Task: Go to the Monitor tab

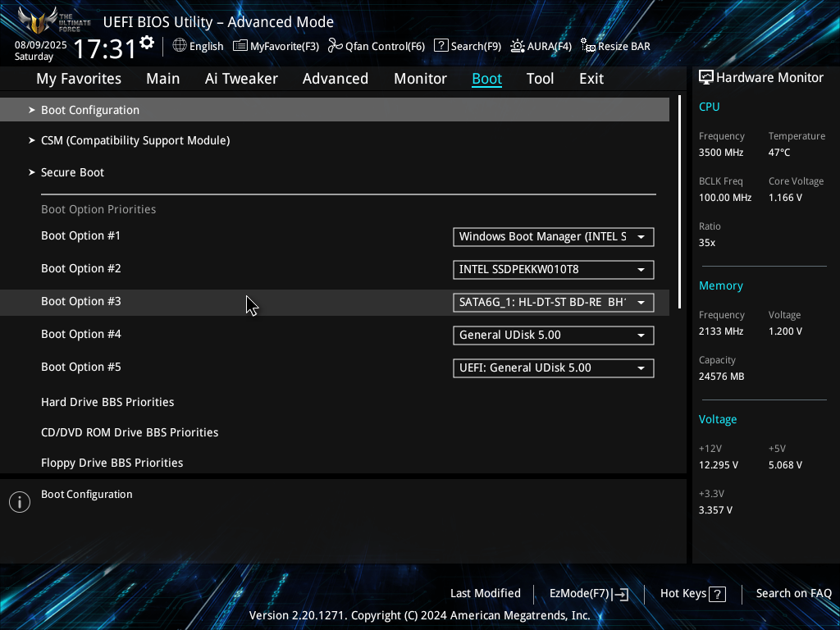Action: pyautogui.click(x=421, y=79)
